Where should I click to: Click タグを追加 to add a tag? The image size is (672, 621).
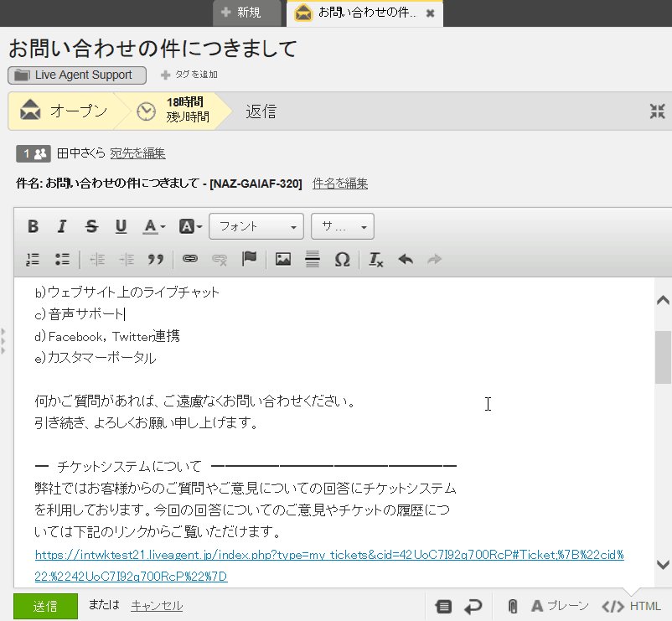[x=189, y=75]
